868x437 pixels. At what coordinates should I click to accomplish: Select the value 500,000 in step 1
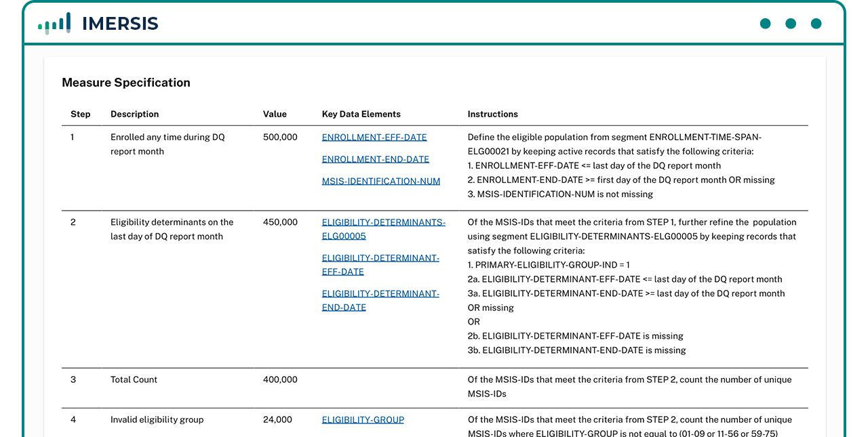coord(280,137)
